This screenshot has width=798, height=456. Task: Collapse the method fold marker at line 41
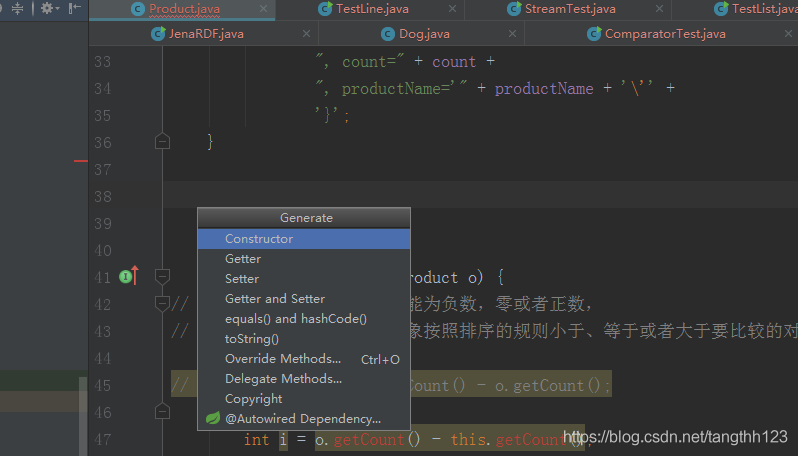coord(162,276)
